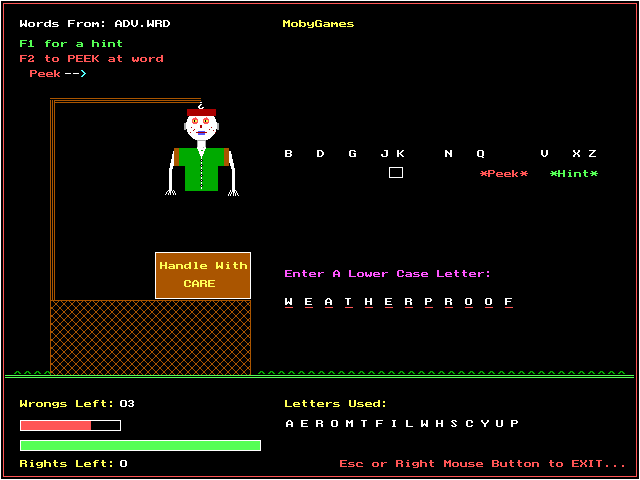Click the available letter J
The width and height of the screenshot is (640, 480).
tap(384, 154)
